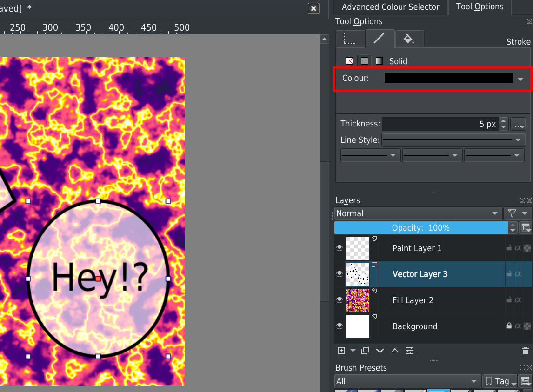Hide the Background layer with eye icon
This screenshot has height=392, width=533.
click(339, 326)
